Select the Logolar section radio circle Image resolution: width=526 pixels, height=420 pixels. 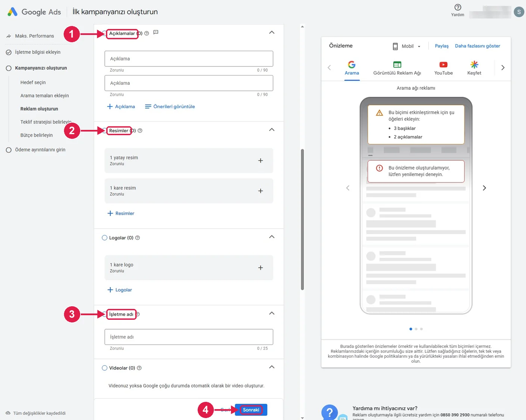pyautogui.click(x=105, y=238)
